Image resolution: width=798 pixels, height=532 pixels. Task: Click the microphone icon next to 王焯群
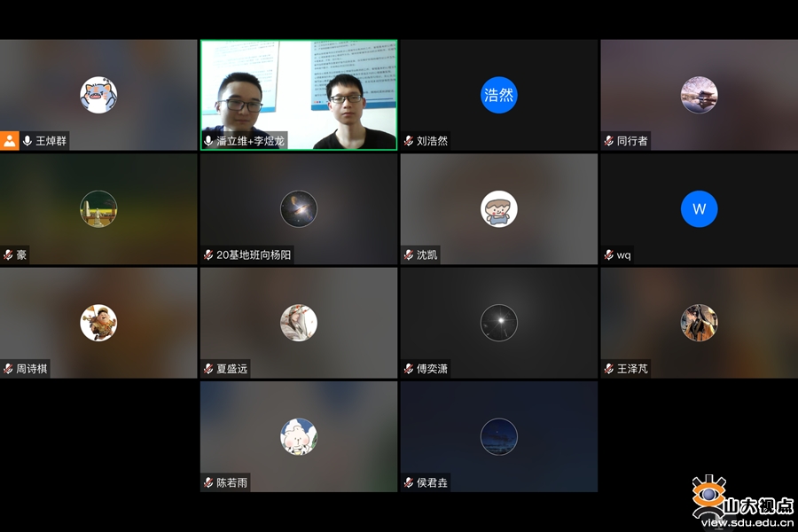tap(27, 141)
